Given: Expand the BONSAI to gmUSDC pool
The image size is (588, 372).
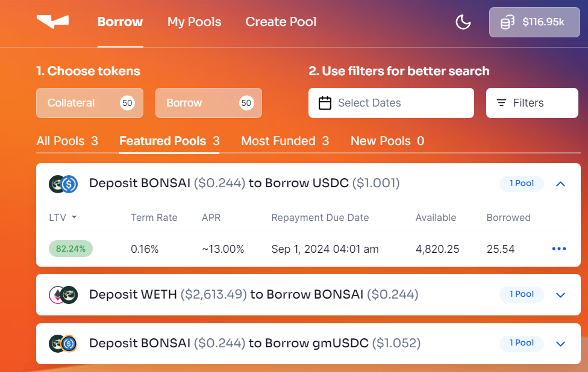Looking at the screenshot, I should [x=560, y=344].
